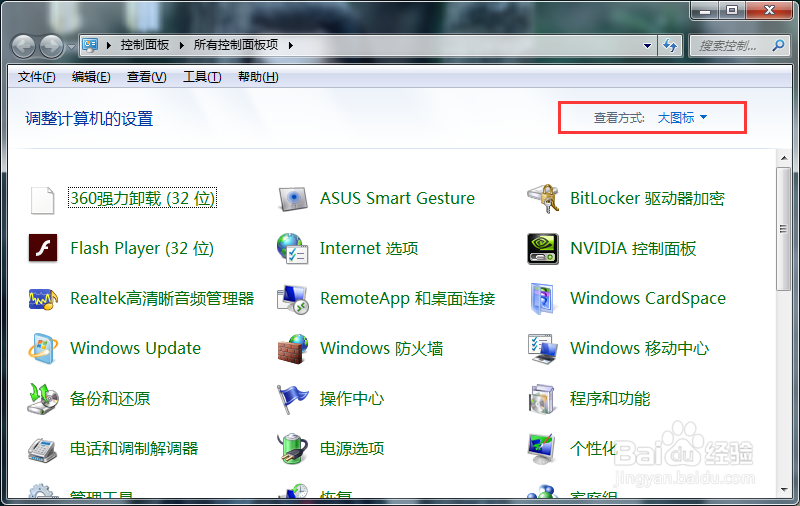Open the Realtek audio manager icon
Image resolution: width=800 pixels, height=506 pixels.
43,299
